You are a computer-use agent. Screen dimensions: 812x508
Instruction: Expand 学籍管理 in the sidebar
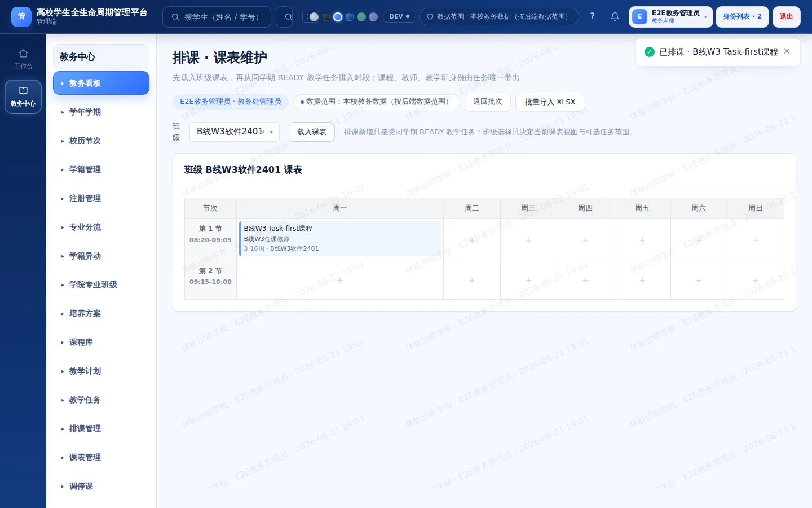(101, 169)
